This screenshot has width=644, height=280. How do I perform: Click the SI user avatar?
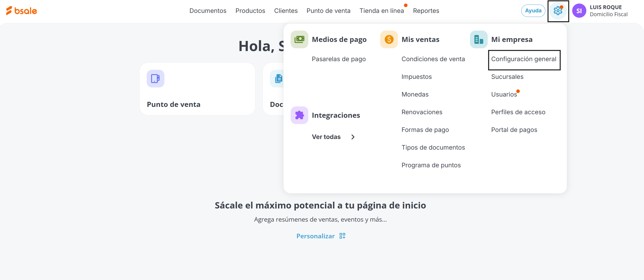coord(579,11)
